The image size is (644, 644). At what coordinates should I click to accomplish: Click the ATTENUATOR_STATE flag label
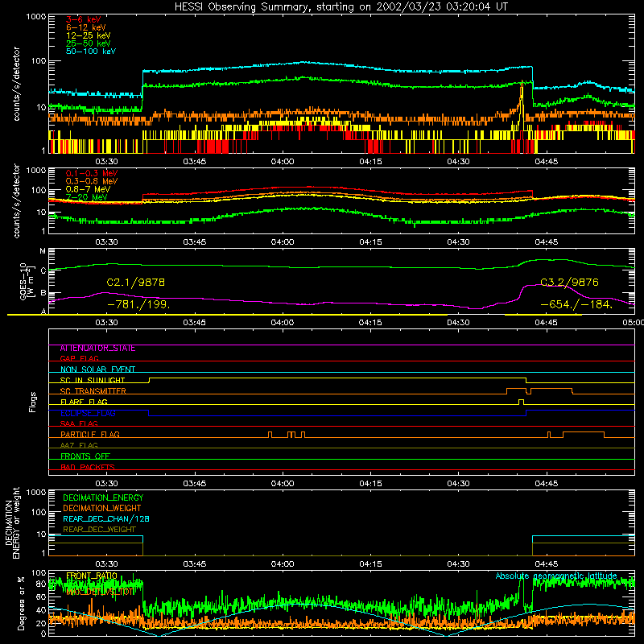click(x=97, y=349)
